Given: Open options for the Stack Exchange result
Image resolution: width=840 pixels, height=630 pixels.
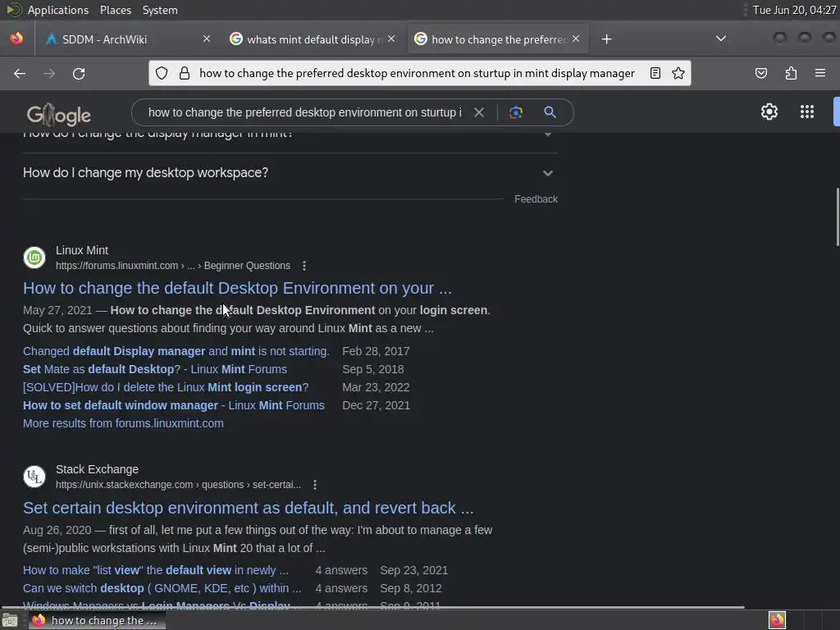Looking at the screenshot, I should pos(315,485).
